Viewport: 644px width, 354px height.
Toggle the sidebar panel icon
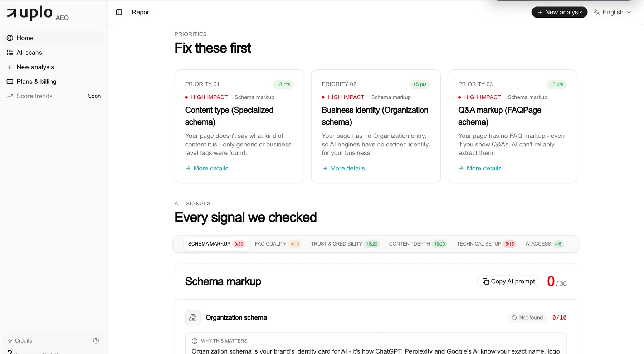point(119,12)
